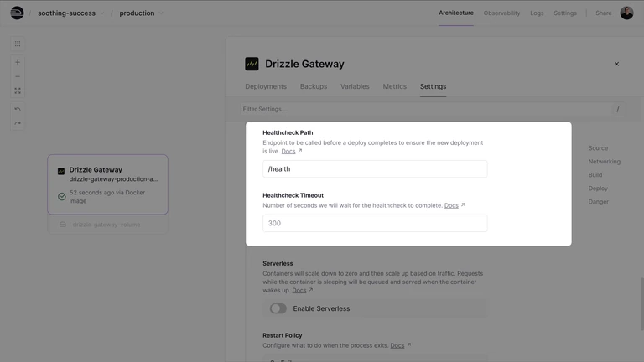The height and width of the screenshot is (362, 644).
Task: Click the Share button
Action: tap(604, 13)
